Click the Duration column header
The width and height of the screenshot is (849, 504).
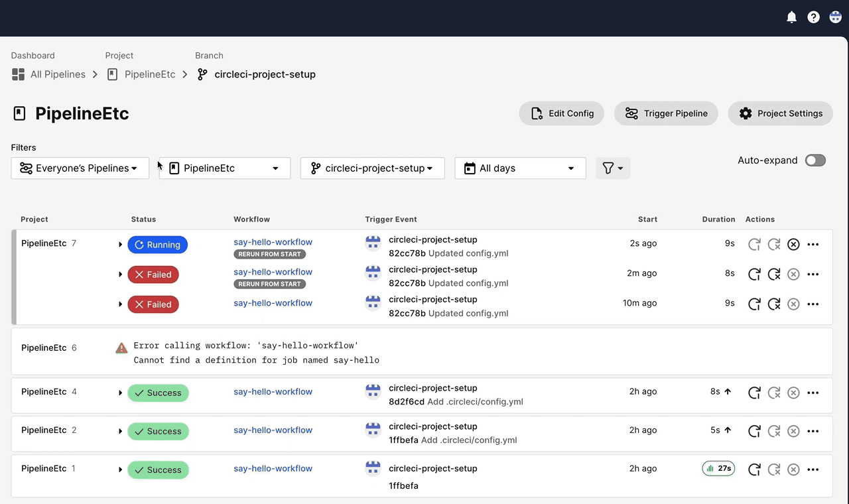coord(718,219)
